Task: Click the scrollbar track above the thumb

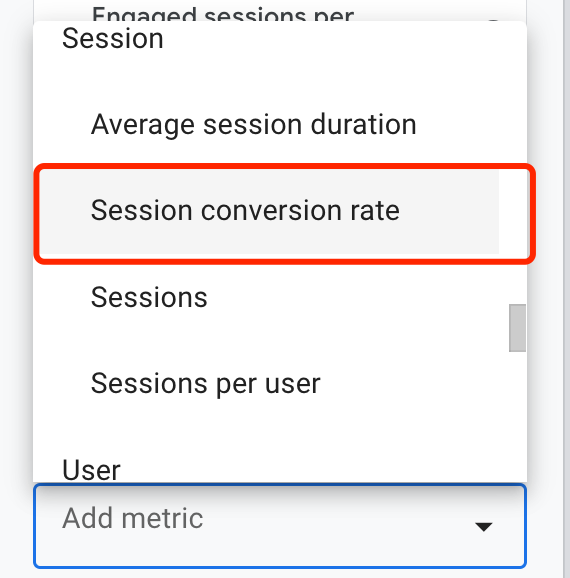Action: [x=517, y=162]
